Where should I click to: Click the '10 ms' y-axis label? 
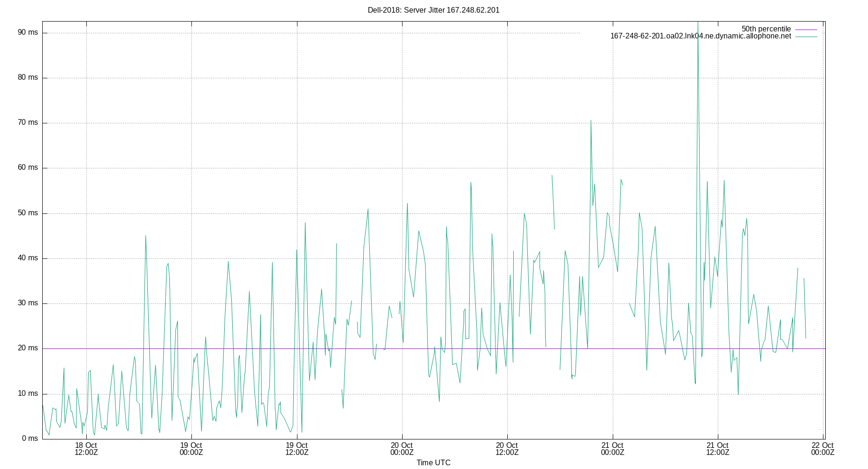(x=28, y=393)
